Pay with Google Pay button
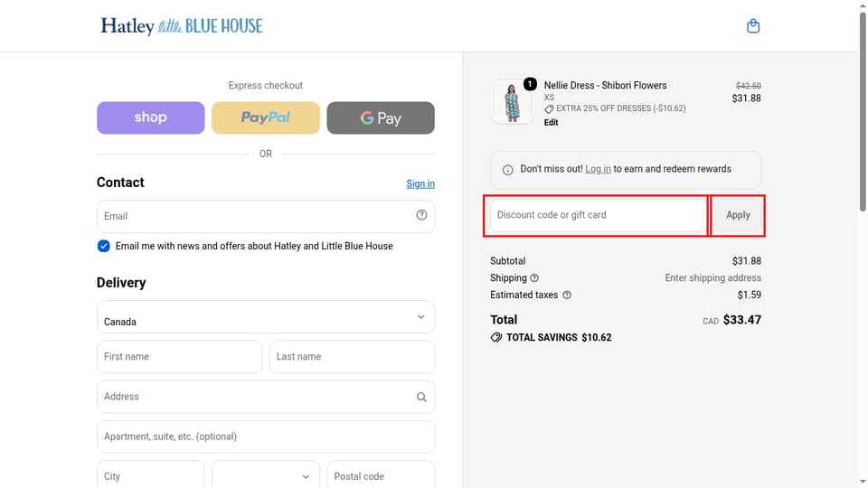The image size is (868, 488). (381, 117)
